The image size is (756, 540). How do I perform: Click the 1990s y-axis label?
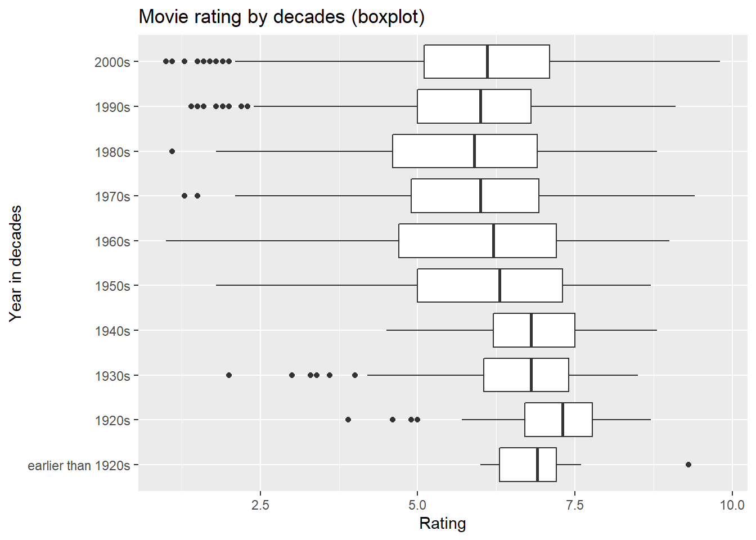[112, 107]
